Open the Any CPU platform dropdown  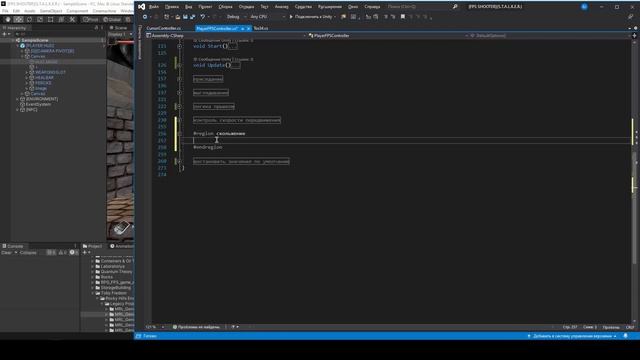pyautogui.click(x=267, y=17)
